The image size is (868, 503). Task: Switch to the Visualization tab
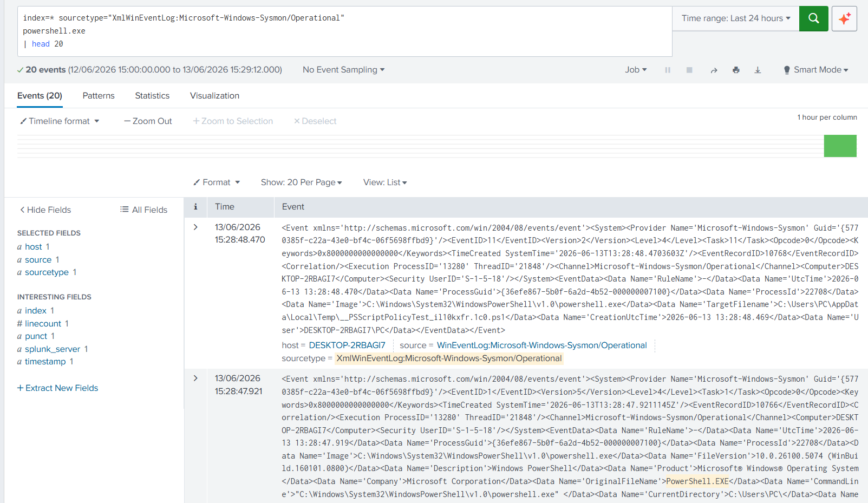pyautogui.click(x=214, y=96)
